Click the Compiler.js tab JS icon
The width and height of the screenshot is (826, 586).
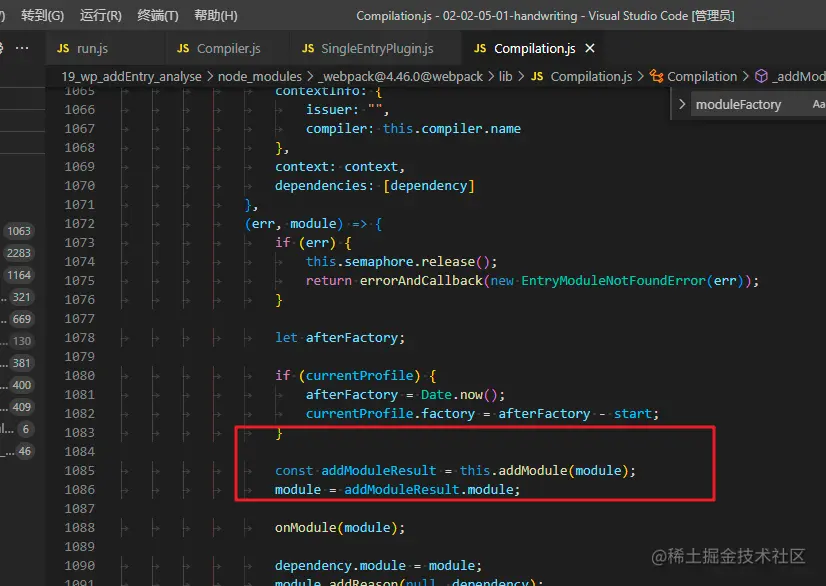point(183,48)
